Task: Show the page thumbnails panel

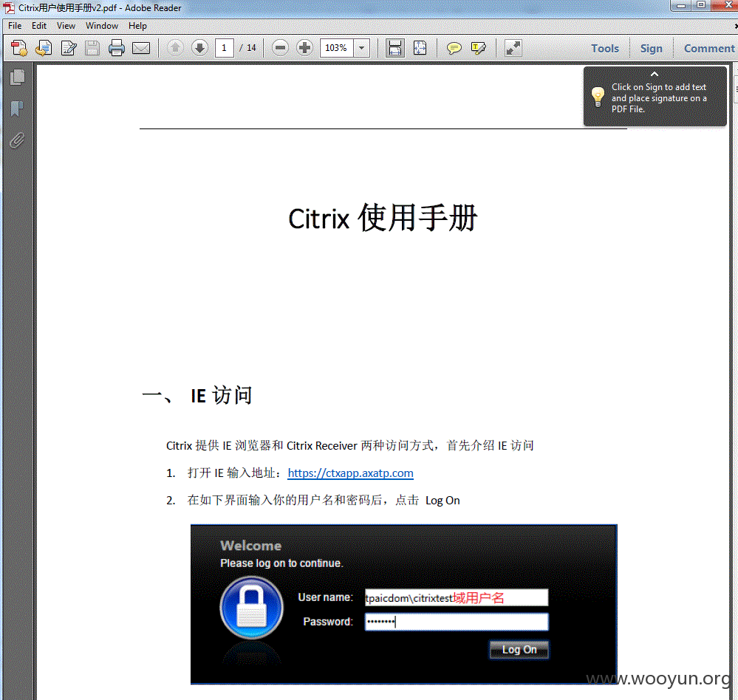Action: click(18, 78)
